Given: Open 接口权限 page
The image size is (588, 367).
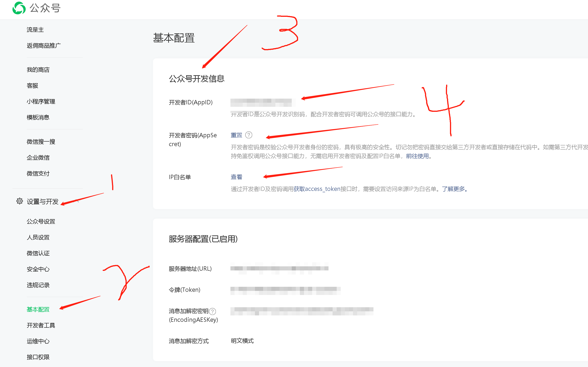Looking at the screenshot, I should (x=38, y=357).
